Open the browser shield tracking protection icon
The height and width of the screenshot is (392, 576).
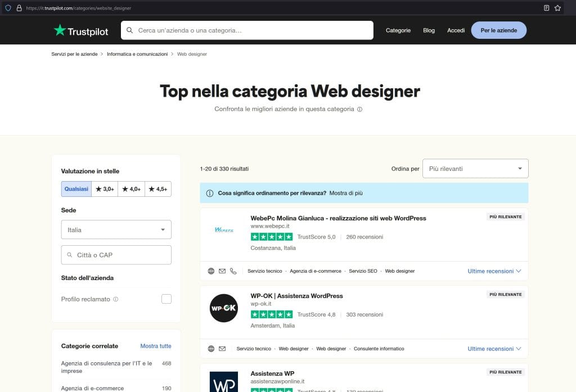pyautogui.click(x=8, y=8)
